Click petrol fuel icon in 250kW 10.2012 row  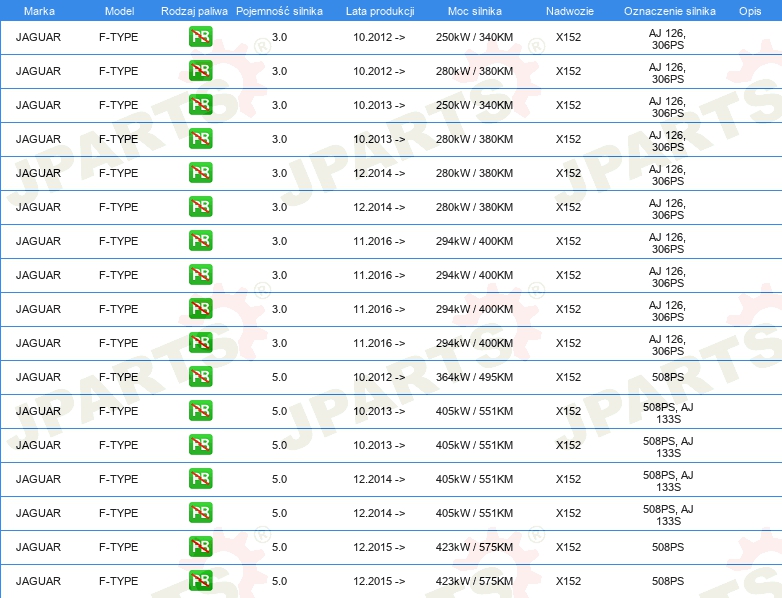click(x=200, y=37)
